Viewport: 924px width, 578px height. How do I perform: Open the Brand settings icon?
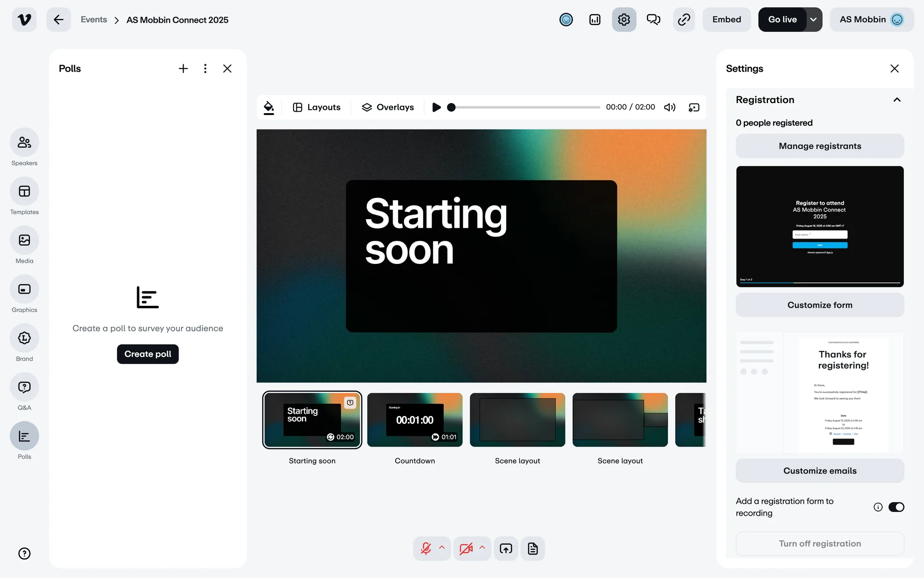click(24, 339)
